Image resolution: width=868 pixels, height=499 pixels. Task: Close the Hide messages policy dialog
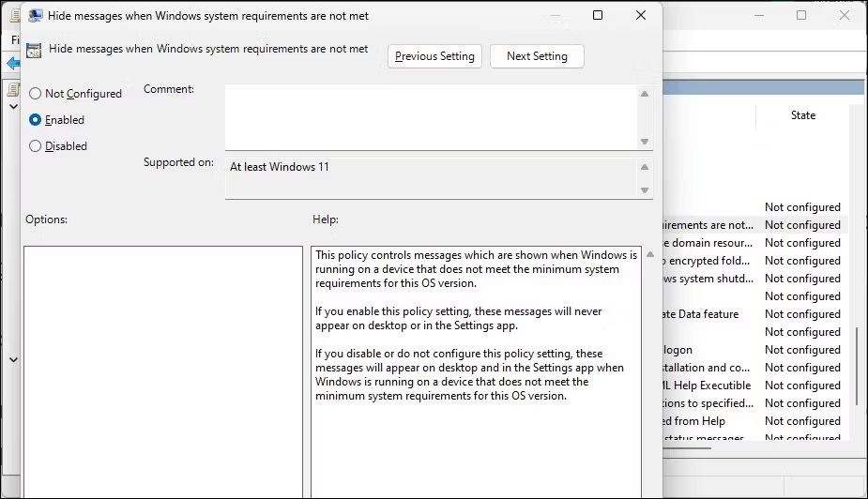[641, 15]
